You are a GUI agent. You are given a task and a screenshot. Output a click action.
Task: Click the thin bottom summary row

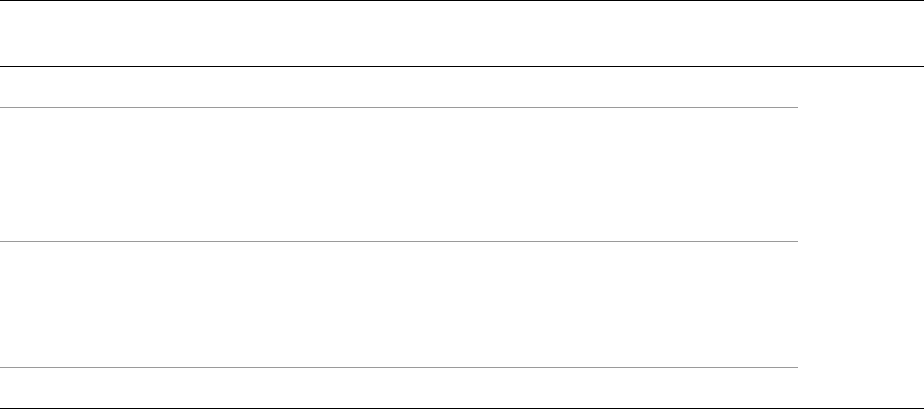pyautogui.click(x=400, y=388)
